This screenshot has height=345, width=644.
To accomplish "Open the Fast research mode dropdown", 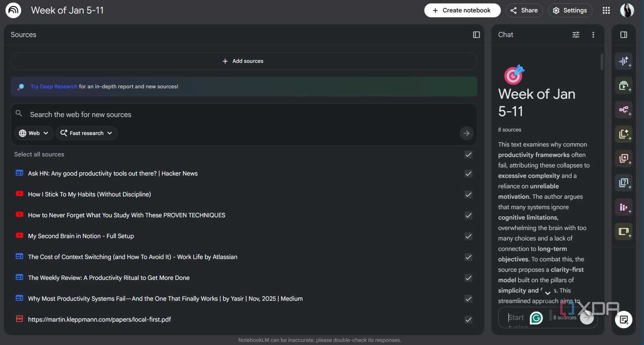I will [x=86, y=133].
